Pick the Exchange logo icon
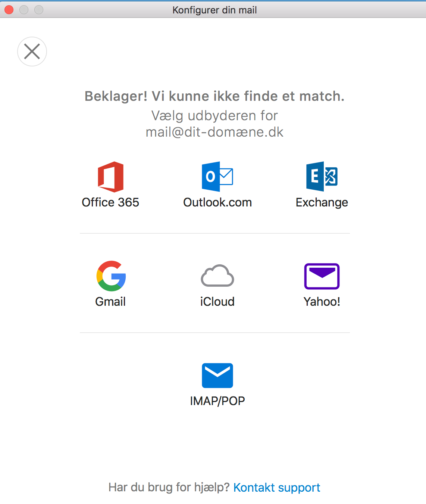426x504 pixels. click(x=322, y=177)
